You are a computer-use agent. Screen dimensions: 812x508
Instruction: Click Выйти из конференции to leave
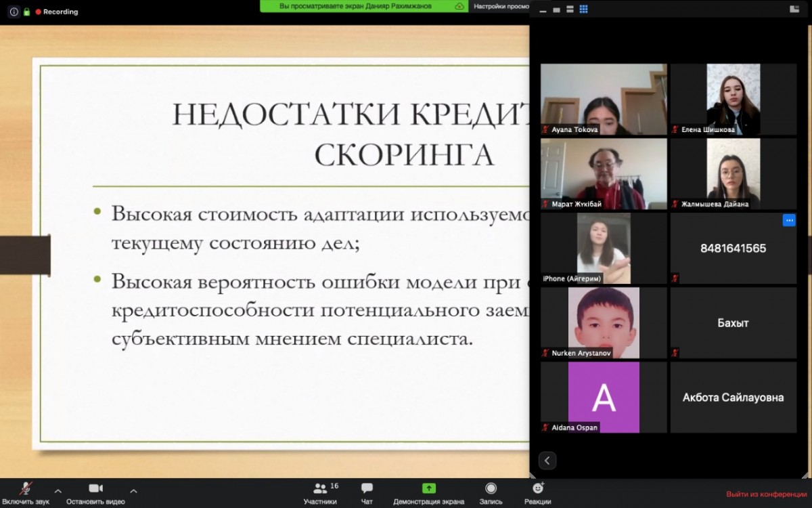click(x=766, y=494)
